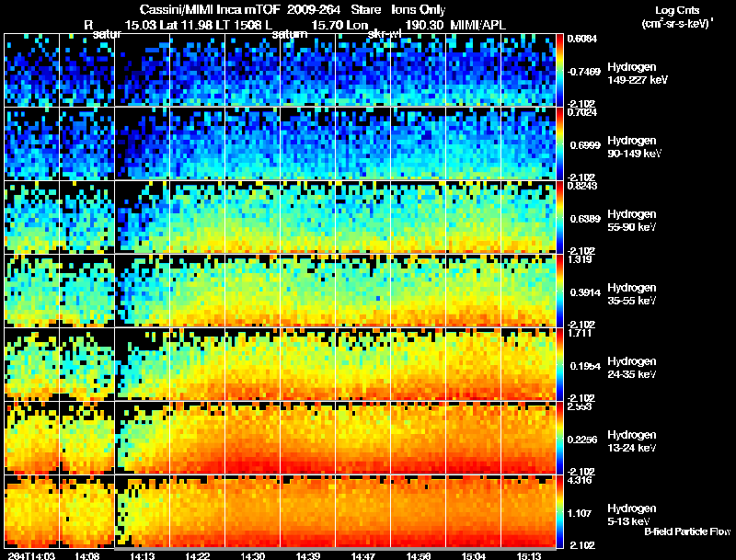
Task: Open the 14:22 panel in Hydrogen 90-149 keV row
Action: tap(198, 143)
